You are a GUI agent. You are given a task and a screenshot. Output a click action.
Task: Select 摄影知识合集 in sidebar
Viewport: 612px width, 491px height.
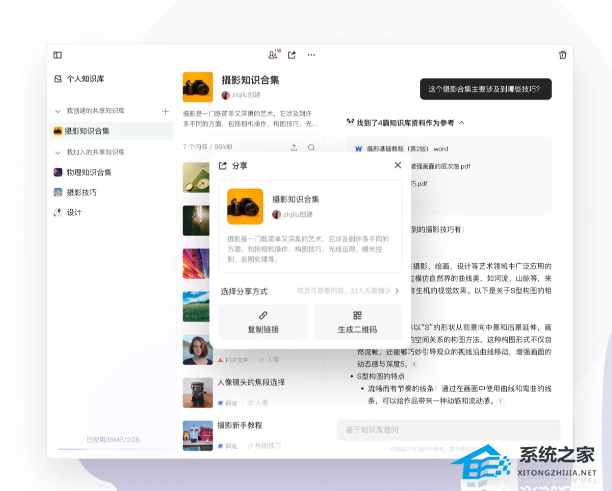click(x=112, y=131)
